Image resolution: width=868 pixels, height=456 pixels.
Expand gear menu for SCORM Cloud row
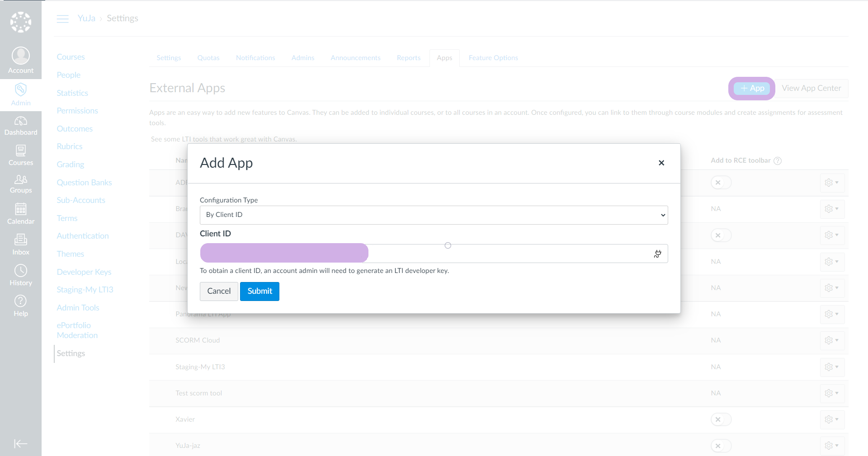pyautogui.click(x=831, y=340)
